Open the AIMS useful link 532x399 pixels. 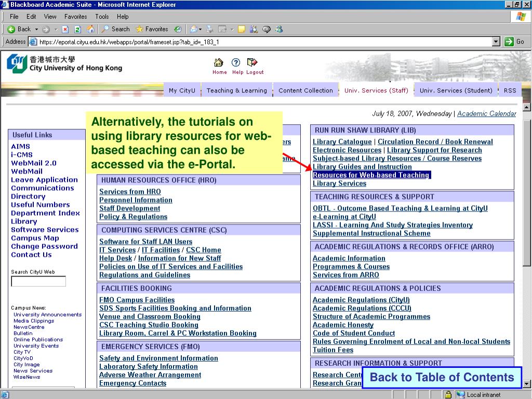pos(20,147)
